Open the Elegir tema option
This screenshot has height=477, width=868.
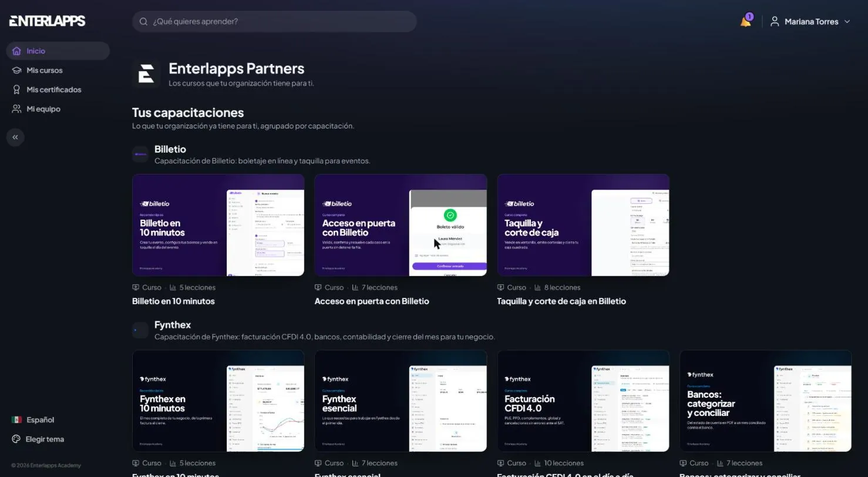(45, 439)
